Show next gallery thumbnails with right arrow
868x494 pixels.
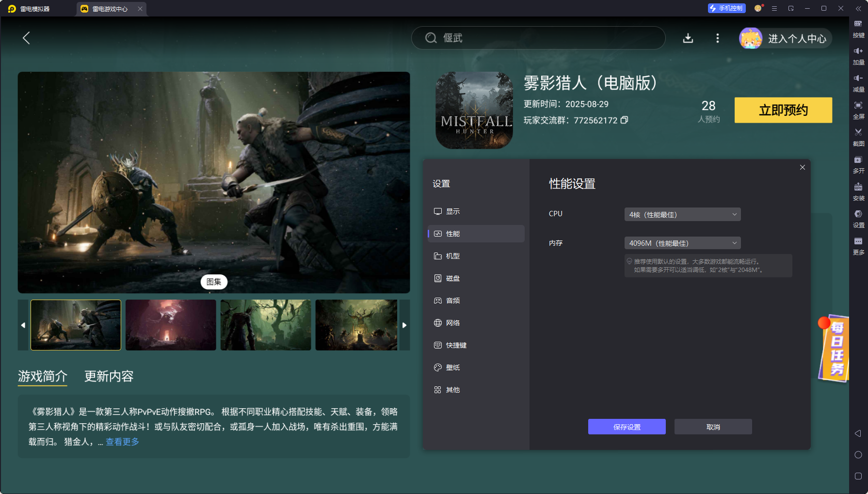click(404, 325)
